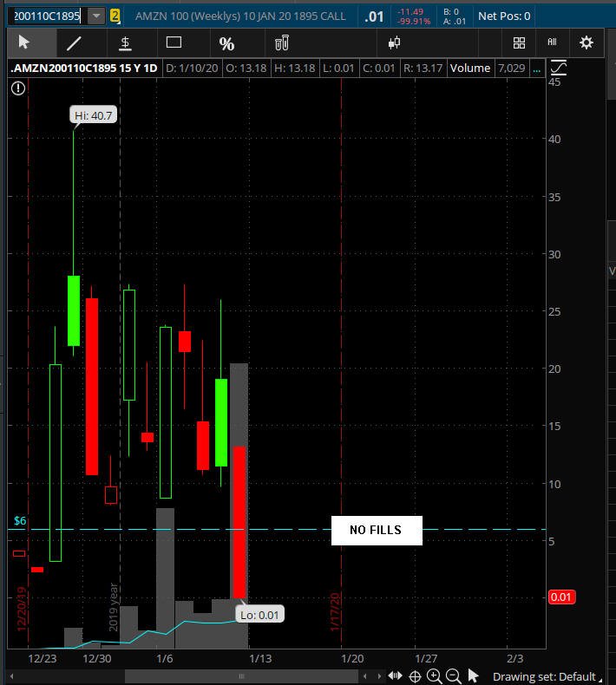Click the left scroll arrow on horizontal scrollbar

click(11, 676)
